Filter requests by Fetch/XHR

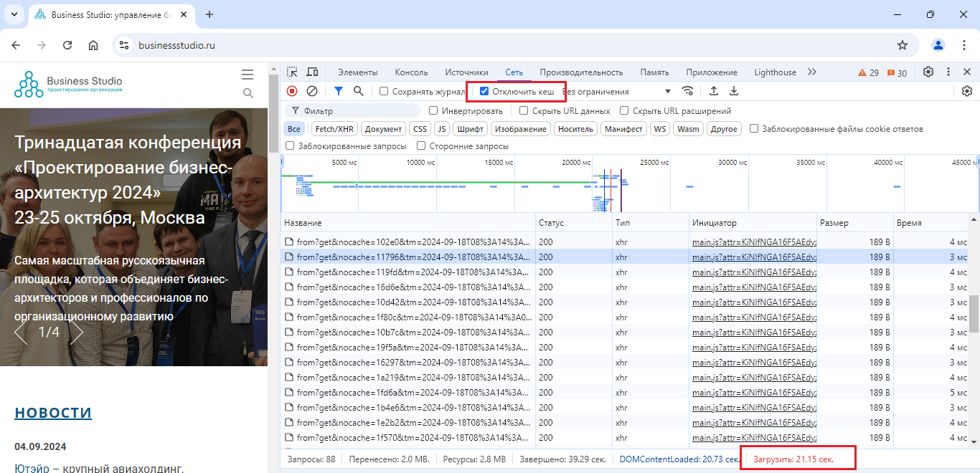click(x=334, y=129)
